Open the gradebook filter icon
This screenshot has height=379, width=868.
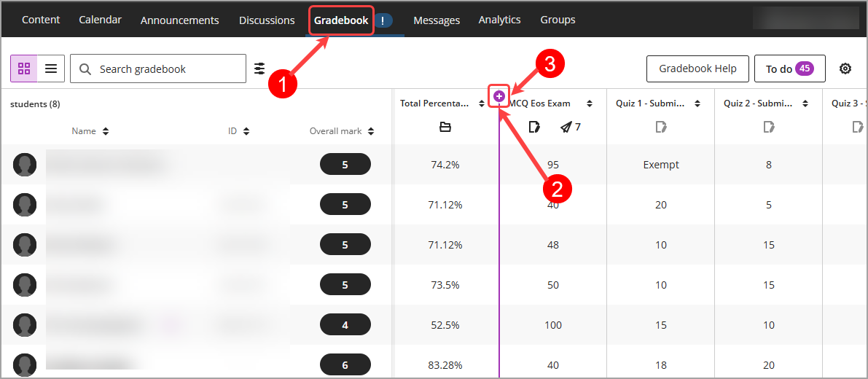(259, 69)
